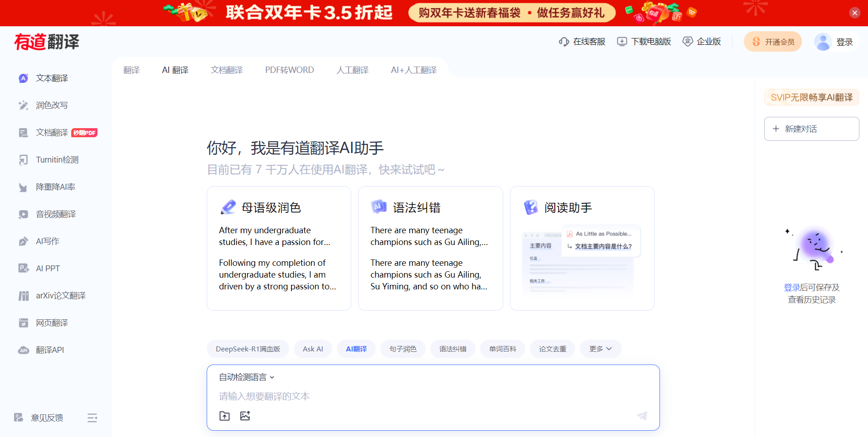This screenshot has width=868, height=437.
Task: Click the 开通会员 membership button
Action: pyautogui.click(x=773, y=42)
